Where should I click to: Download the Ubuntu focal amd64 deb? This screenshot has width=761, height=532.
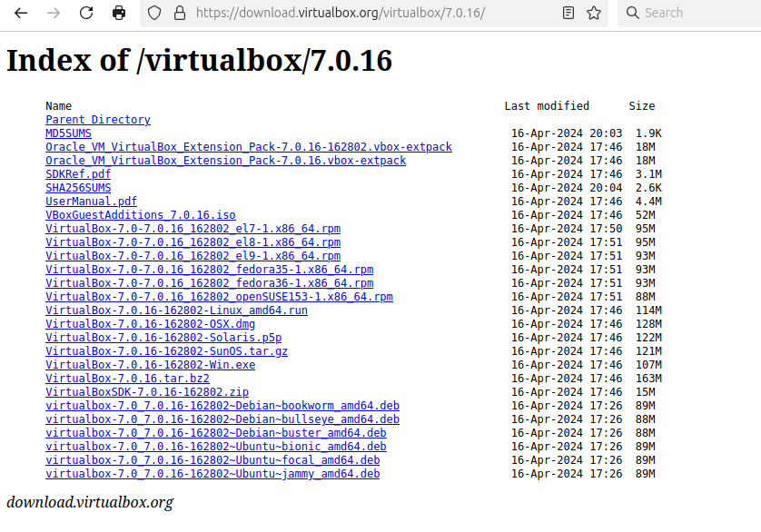pyautogui.click(x=212, y=459)
